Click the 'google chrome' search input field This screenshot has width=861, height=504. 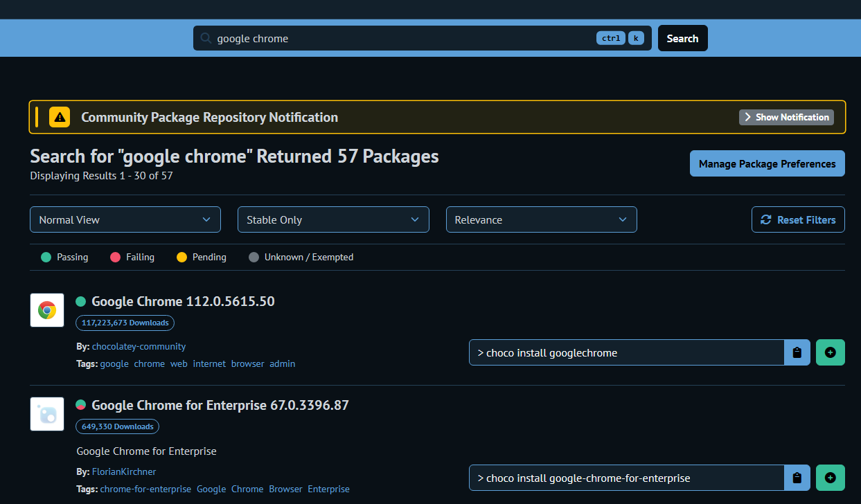(x=423, y=38)
